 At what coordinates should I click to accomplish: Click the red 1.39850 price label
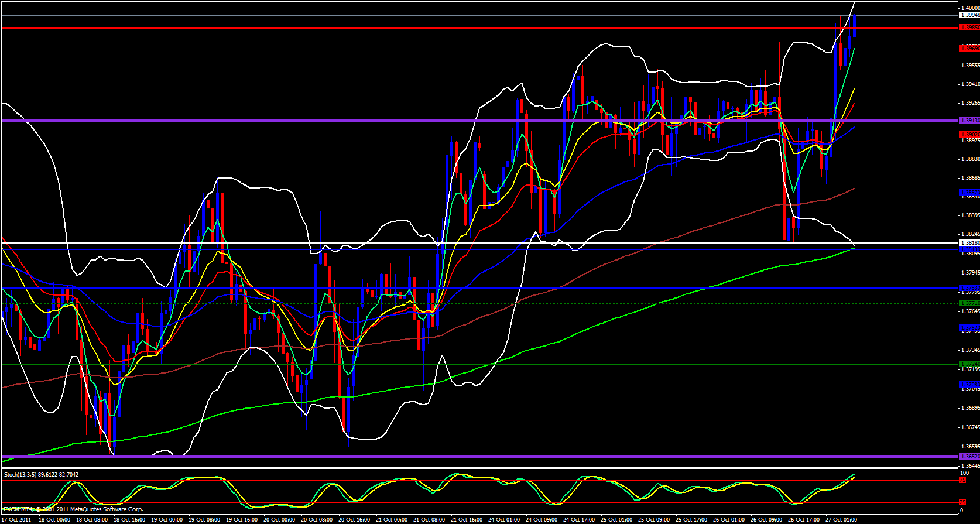click(969, 28)
